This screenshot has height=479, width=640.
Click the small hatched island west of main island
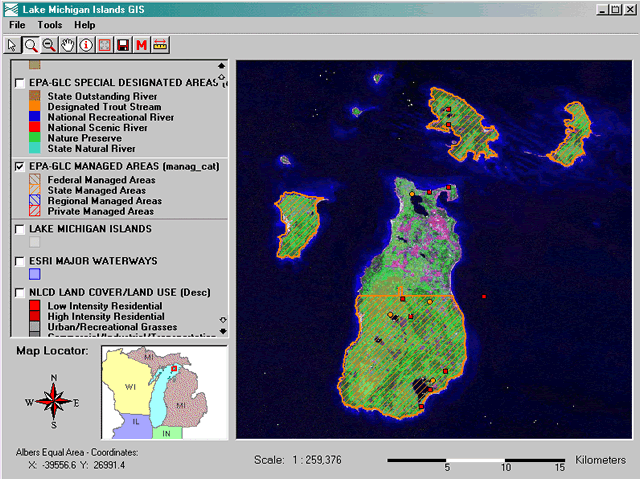click(297, 225)
